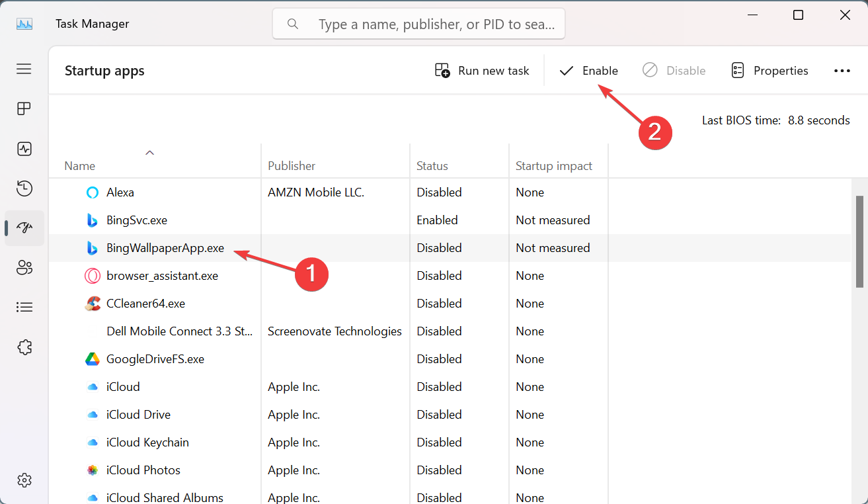The image size is (868, 504).
Task: Click Not measured impact for BingSvc.exe
Action: click(x=553, y=220)
